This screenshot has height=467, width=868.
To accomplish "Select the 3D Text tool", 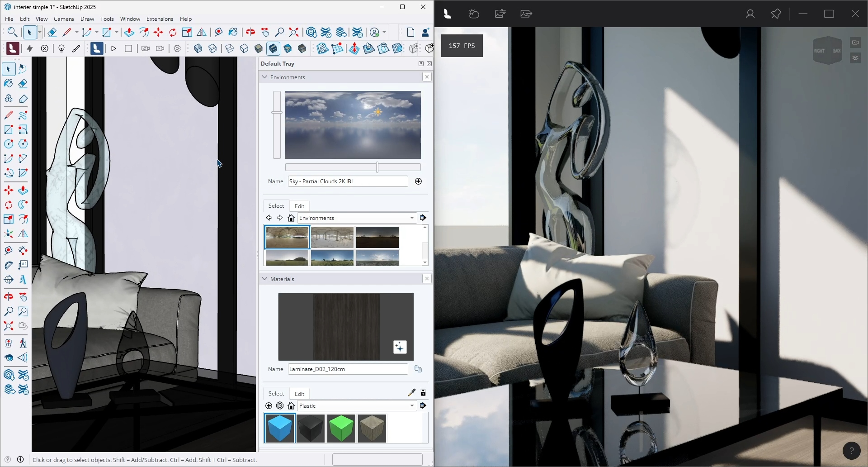I will [23, 280].
